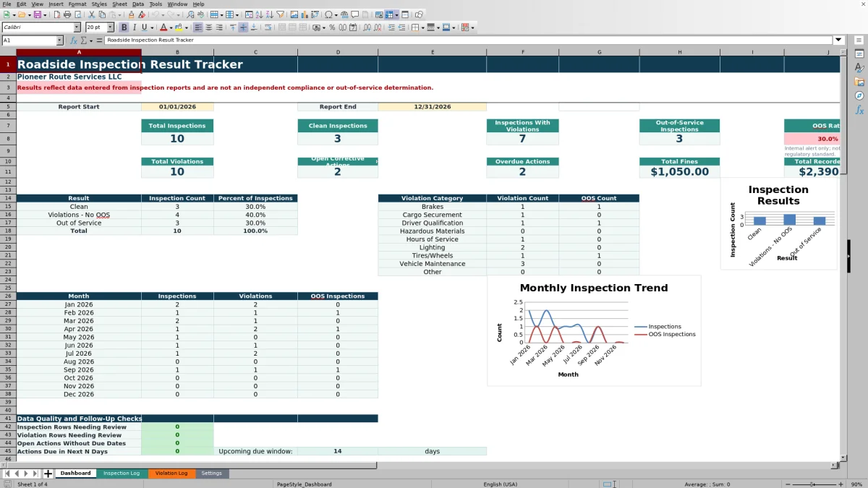868x488 pixels.
Task: Toggle Wrap Text for the cell
Action: pos(268,27)
